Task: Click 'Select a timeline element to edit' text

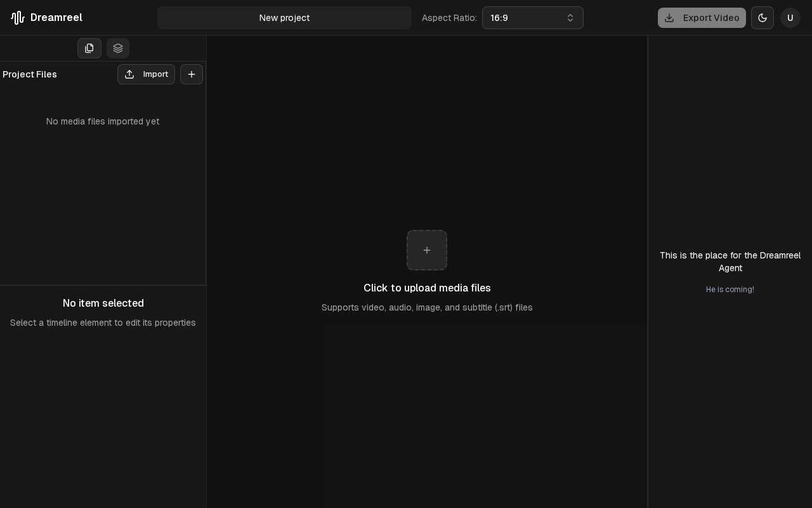Action: point(103,323)
